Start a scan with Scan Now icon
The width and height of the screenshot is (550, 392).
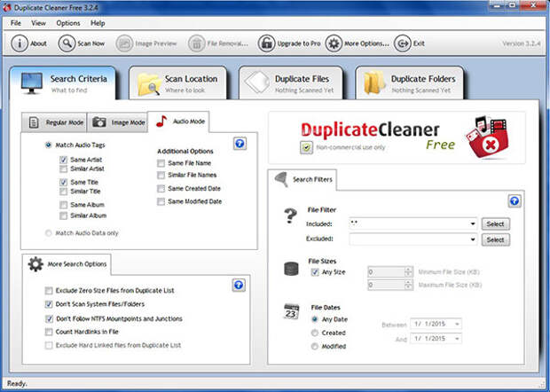coord(67,43)
